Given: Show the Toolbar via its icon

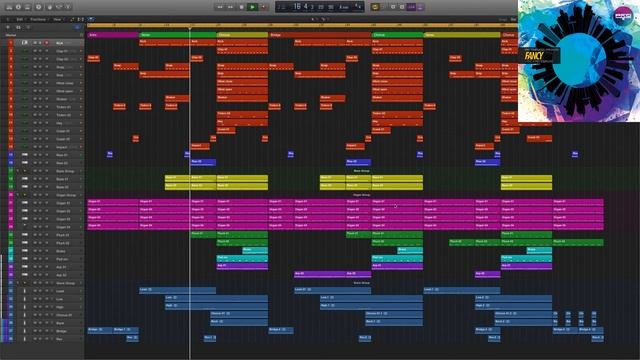Looking at the screenshot, I should [x=27, y=7].
